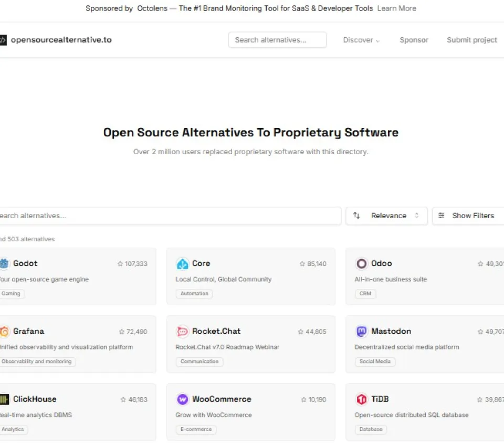Open the Mastodon title link
504x448 pixels.
[391, 332]
